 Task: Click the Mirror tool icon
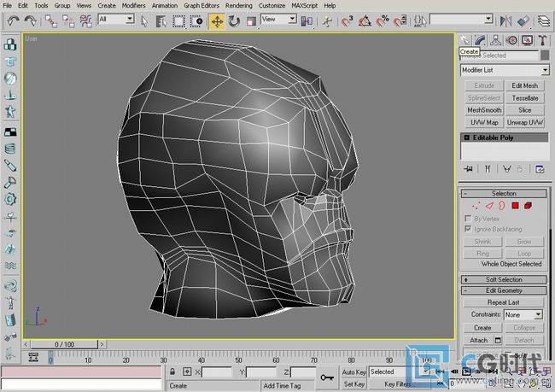point(506,21)
